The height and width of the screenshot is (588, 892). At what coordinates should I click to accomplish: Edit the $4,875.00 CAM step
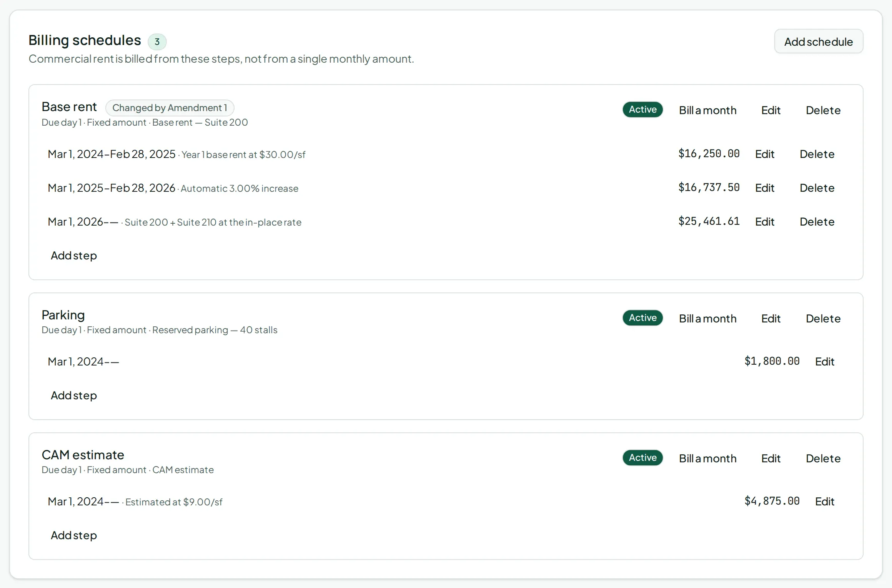click(825, 502)
